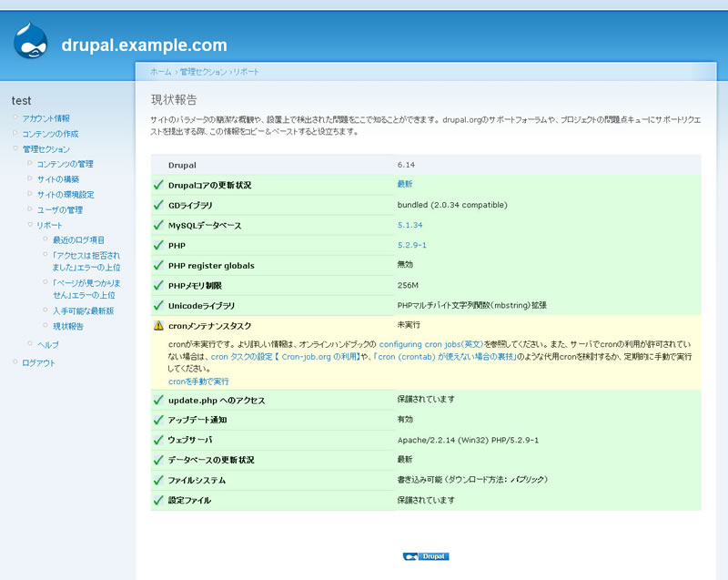Screen dimensions: 728x580
Task: Open the cron タスクの設定 Cron-job.org link
Action: (286, 357)
